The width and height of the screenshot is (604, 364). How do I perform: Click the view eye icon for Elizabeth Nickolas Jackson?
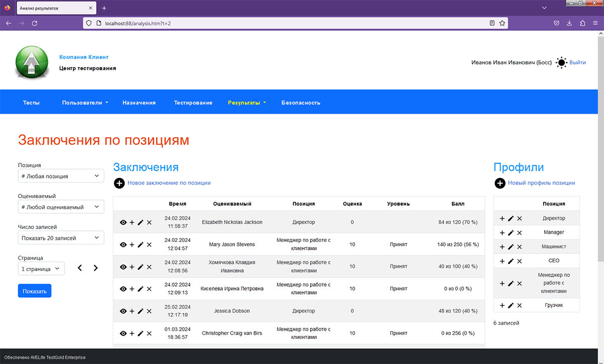(123, 222)
